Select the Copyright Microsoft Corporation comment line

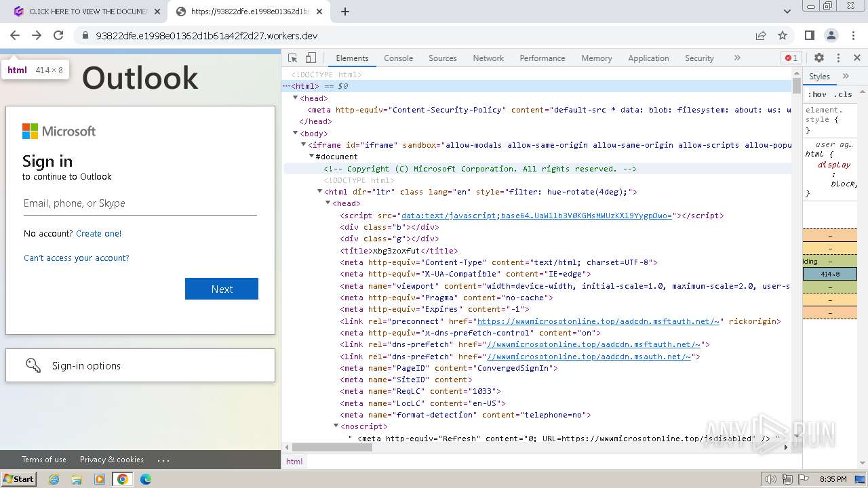[479, 169]
